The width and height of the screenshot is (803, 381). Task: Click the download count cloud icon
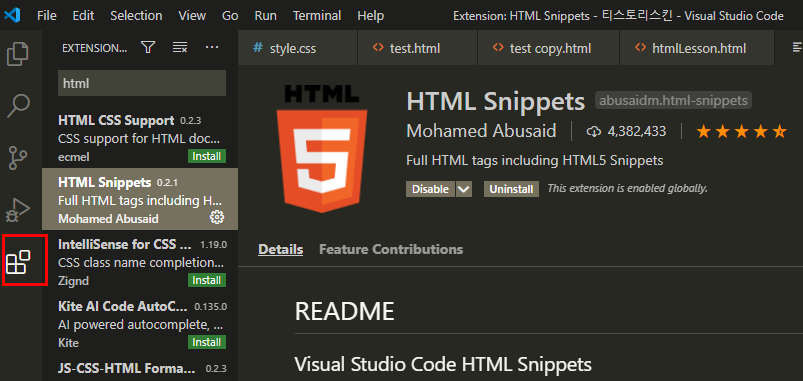[593, 132]
